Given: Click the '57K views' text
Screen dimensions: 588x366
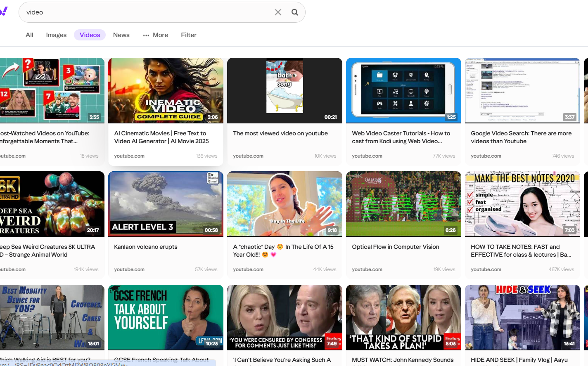Looking at the screenshot, I should 206,269.
